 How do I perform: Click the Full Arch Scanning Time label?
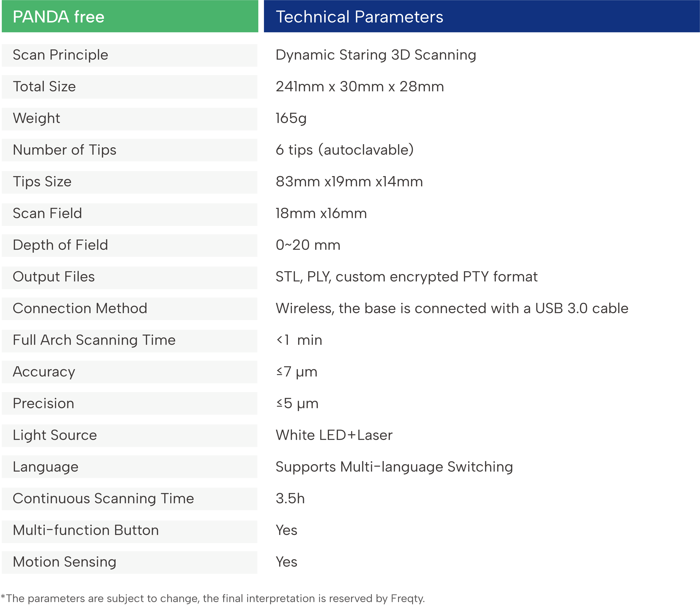[x=129, y=341]
